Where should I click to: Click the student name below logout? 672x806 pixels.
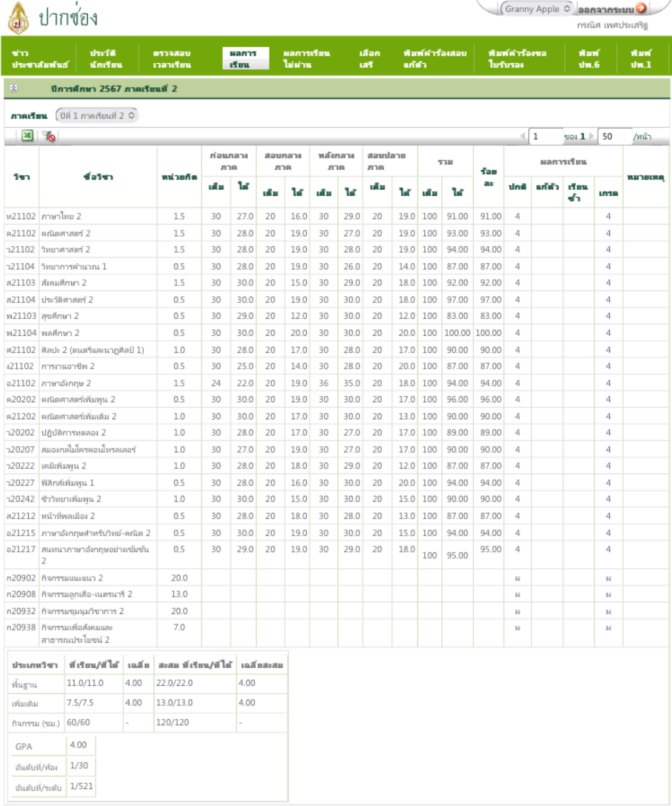tap(612, 25)
